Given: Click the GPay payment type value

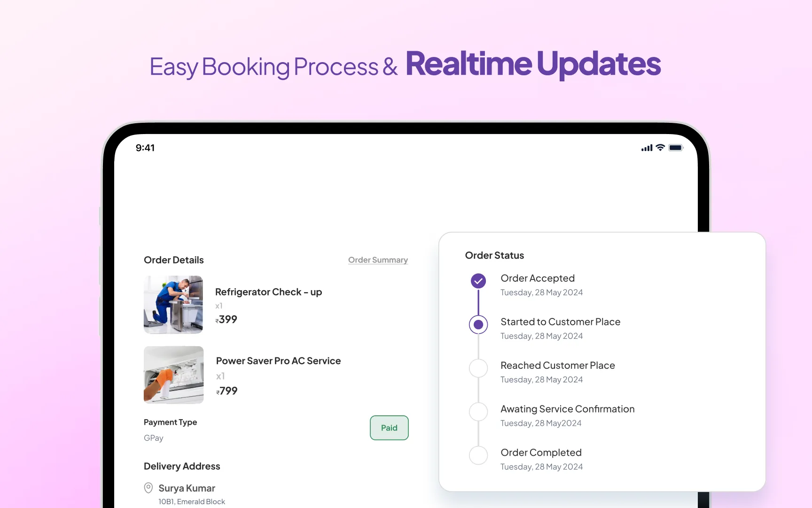Looking at the screenshot, I should pyautogui.click(x=154, y=438).
